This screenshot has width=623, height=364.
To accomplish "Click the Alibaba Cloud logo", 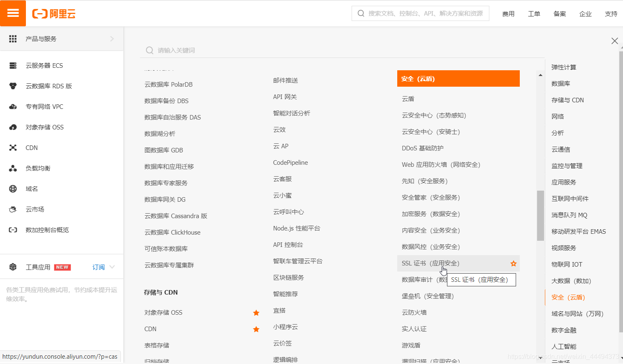I will pos(54,14).
